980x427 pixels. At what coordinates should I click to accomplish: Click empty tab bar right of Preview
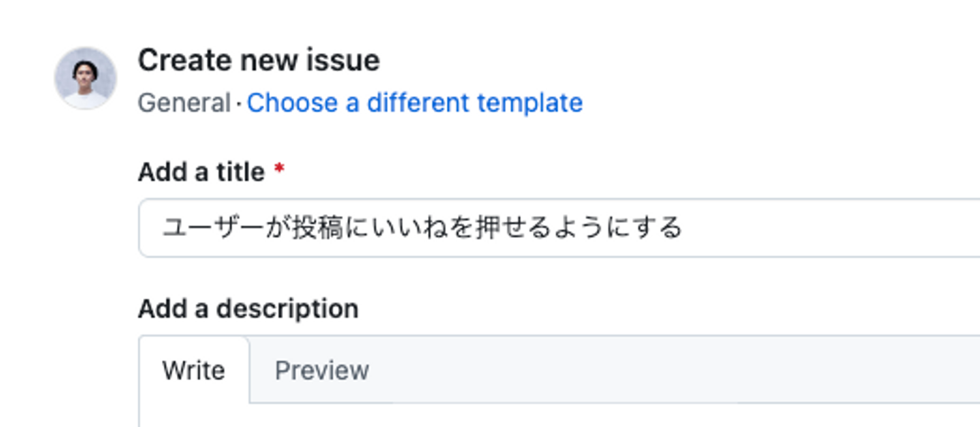point(681,371)
